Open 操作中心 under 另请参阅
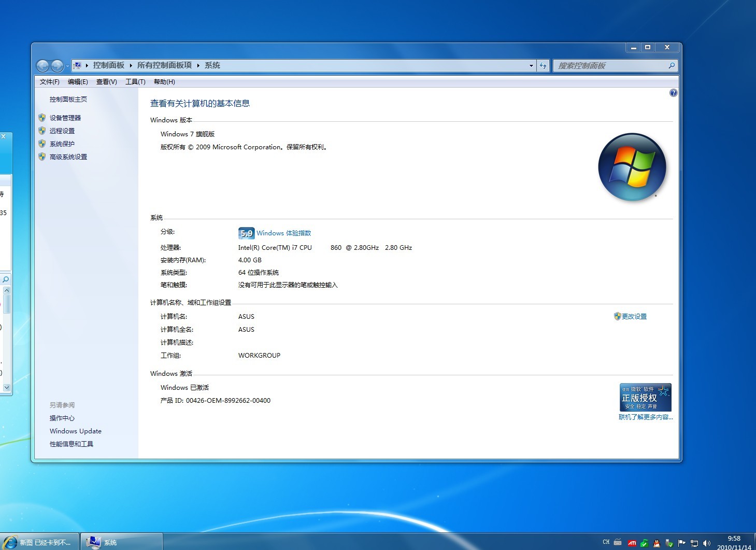 pos(62,418)
